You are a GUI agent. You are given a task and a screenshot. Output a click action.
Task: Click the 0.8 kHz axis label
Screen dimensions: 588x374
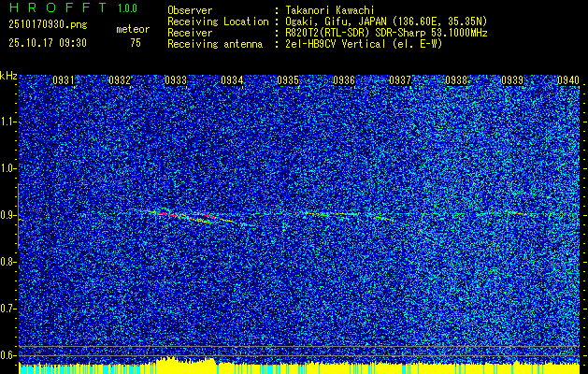(x=7, y=262)
